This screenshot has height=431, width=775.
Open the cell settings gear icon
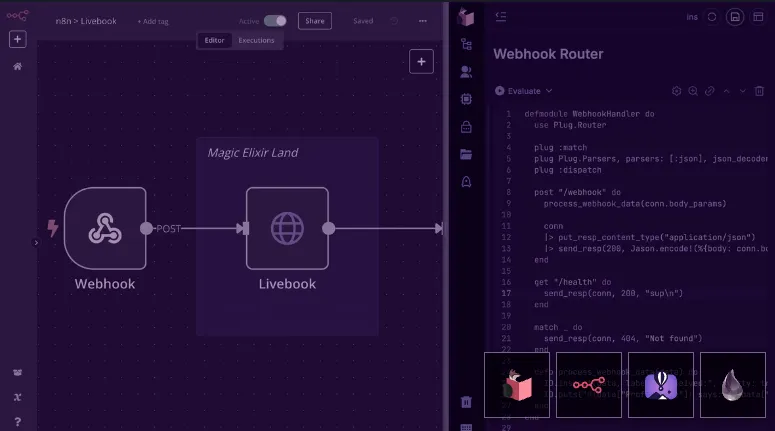pyautogui.click(x=677, y=91)
